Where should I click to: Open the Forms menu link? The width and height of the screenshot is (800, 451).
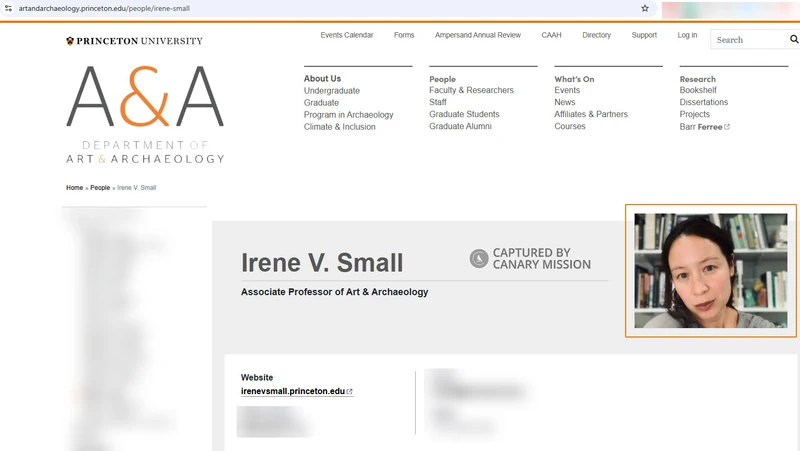coord(404,35)
